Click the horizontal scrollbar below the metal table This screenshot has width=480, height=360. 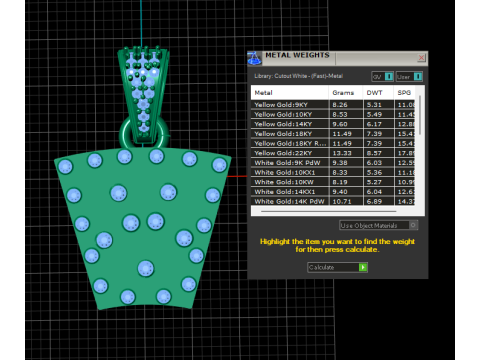pyautogui.click(x=328, y=211)
